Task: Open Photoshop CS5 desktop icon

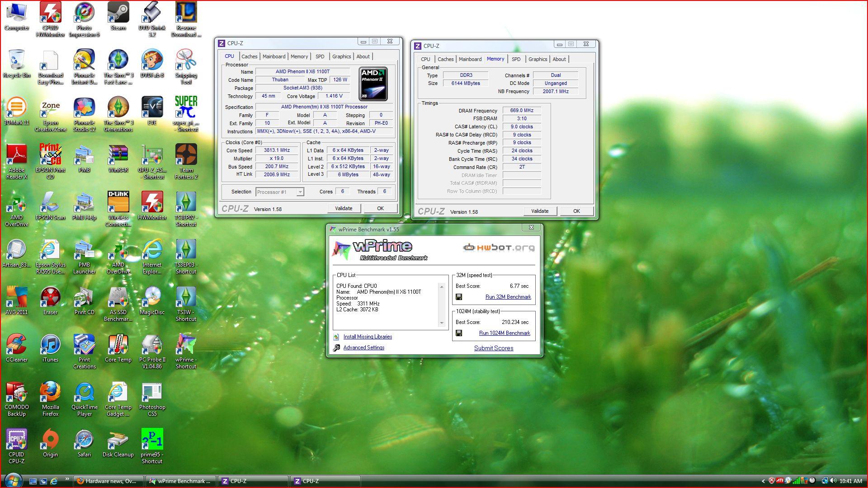Action: pyautogui.click(x=152, y=399)
